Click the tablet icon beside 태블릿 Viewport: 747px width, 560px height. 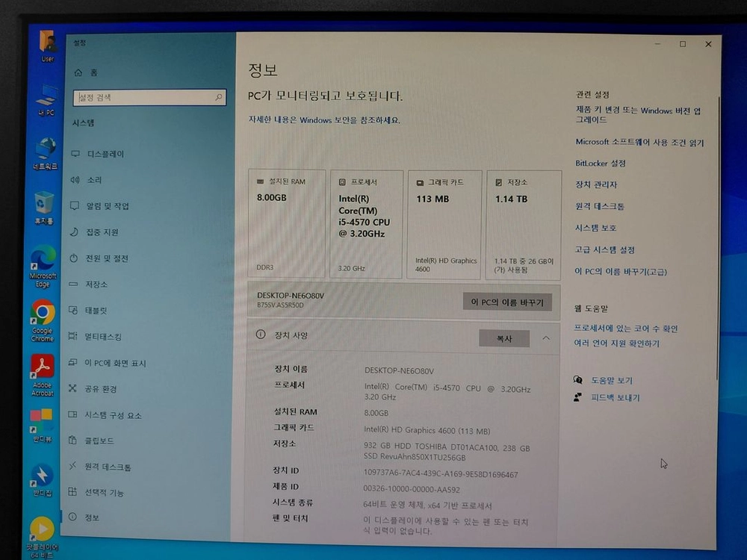(x=73, y=310)
